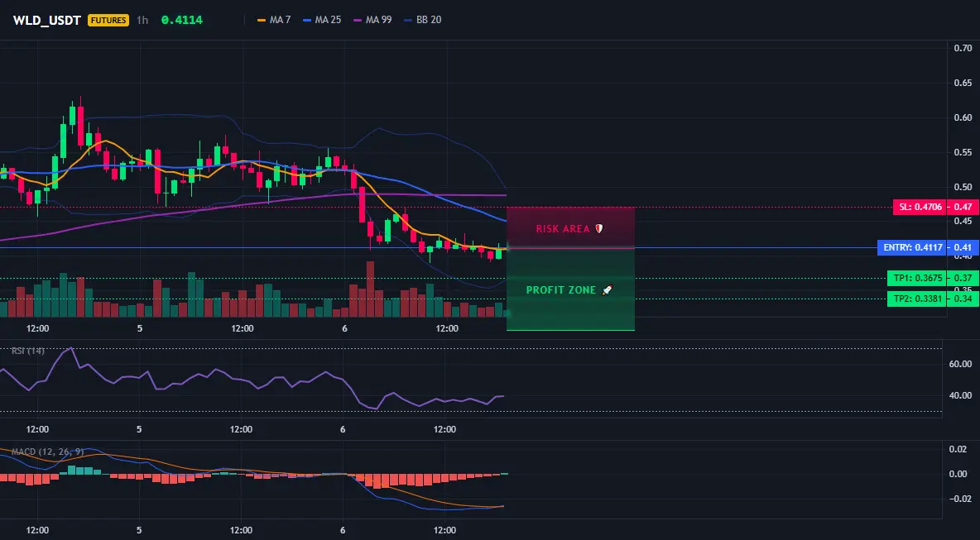Click the date 6 on RSI time axis
Screen dimensions: 980x540
click(x=343, y=429)
